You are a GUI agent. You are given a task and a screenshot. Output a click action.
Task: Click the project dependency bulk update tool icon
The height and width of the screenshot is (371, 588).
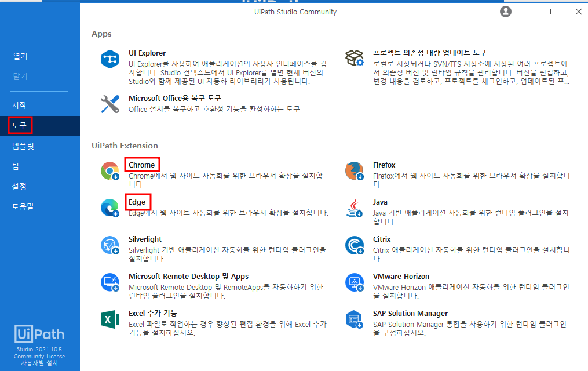click(x=355, y=59)
